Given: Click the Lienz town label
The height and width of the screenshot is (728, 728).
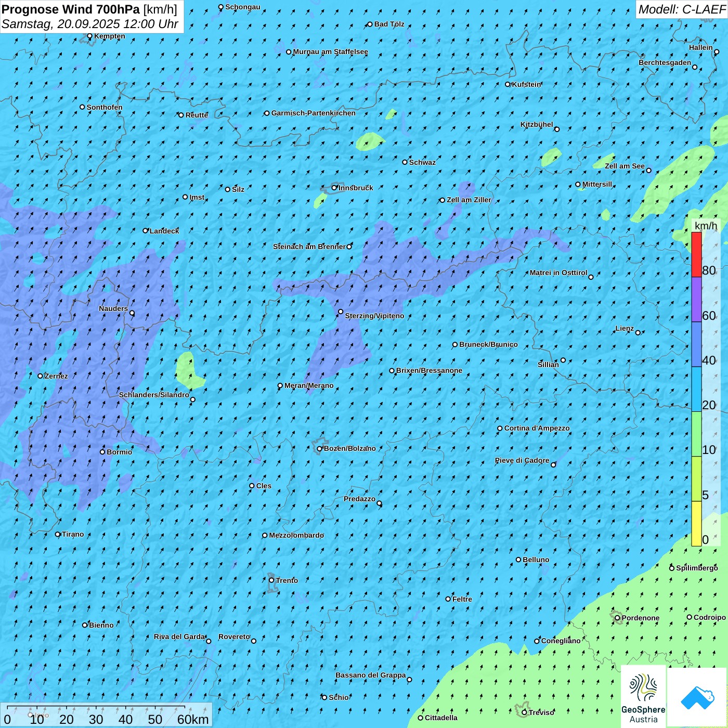Looking at the screenshot, I should click(625, 328).
